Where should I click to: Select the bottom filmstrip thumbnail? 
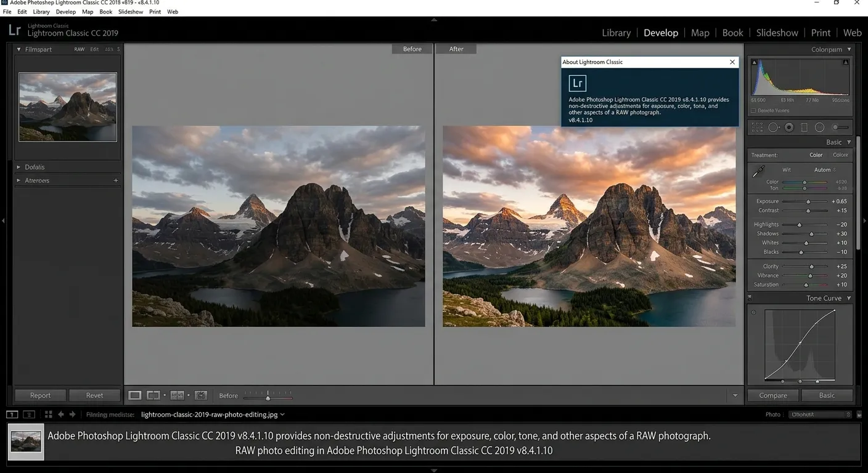(27, 442)
